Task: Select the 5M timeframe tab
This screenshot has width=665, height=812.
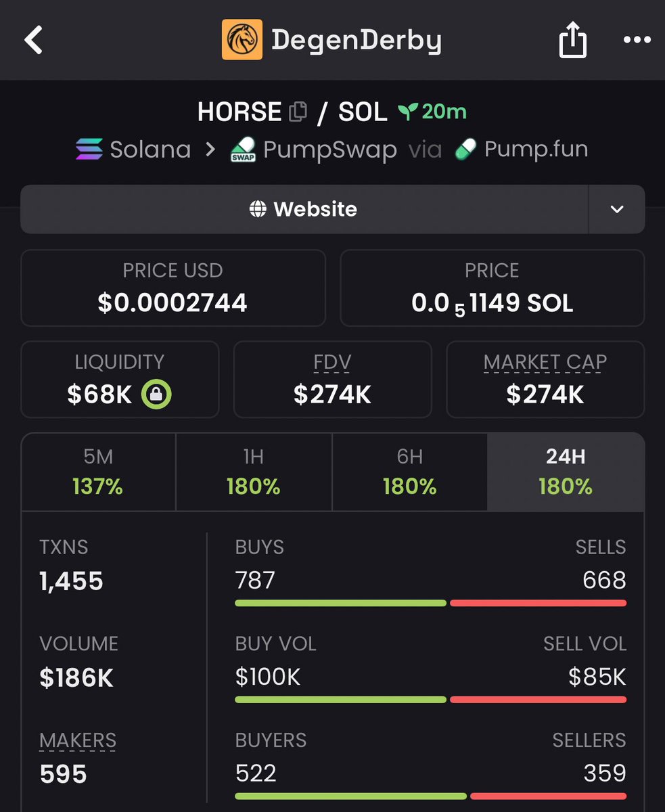Action: pos(99,472)
